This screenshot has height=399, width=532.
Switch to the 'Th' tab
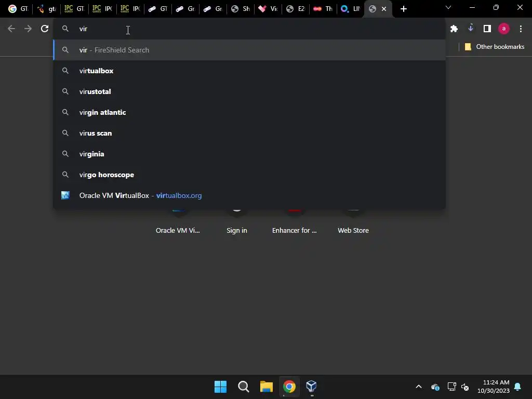[x=323, y=9]
